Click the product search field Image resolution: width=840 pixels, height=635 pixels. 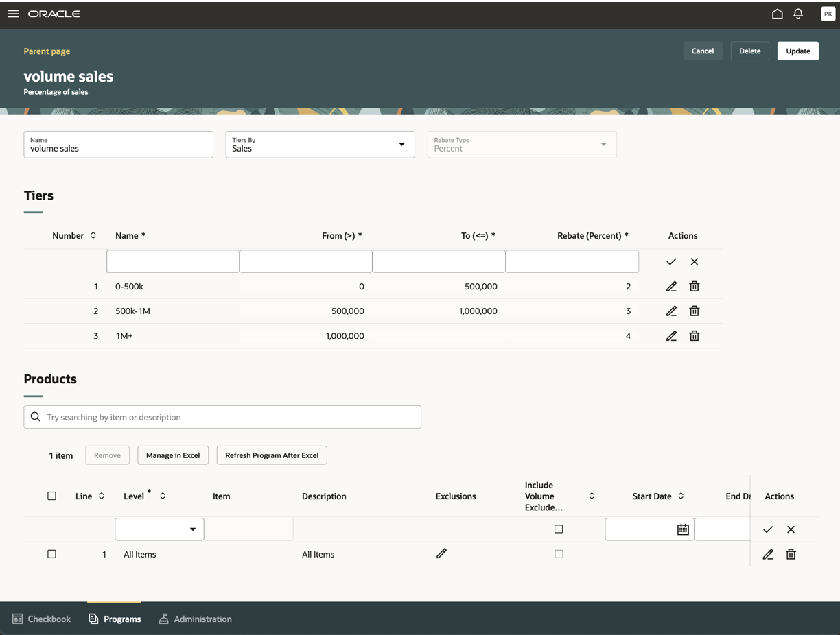[222, 416]
